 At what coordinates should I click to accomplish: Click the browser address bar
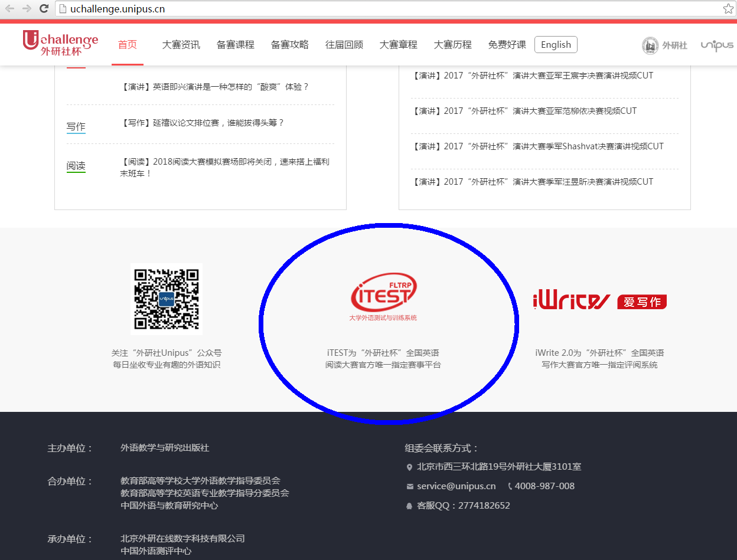pyautogui.click(x=390, y=8)
